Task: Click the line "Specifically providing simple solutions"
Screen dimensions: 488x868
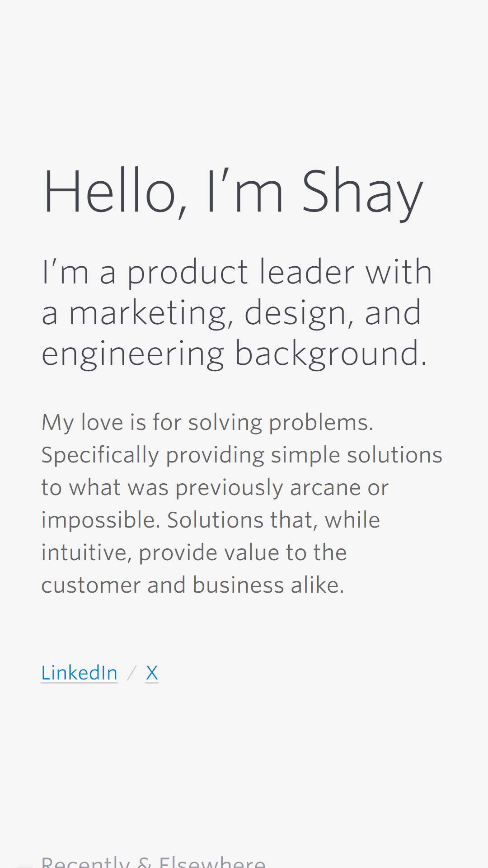Action: (x=242, y=456)
